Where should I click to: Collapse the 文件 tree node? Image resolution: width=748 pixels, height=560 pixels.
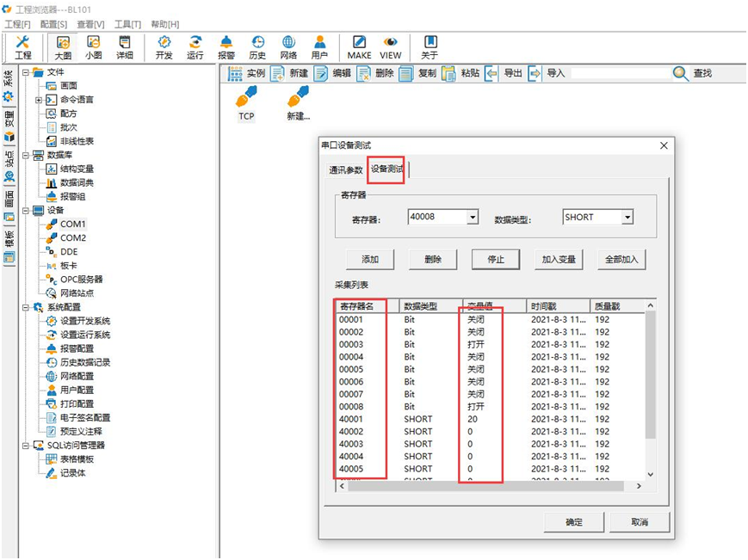point(25,72)
